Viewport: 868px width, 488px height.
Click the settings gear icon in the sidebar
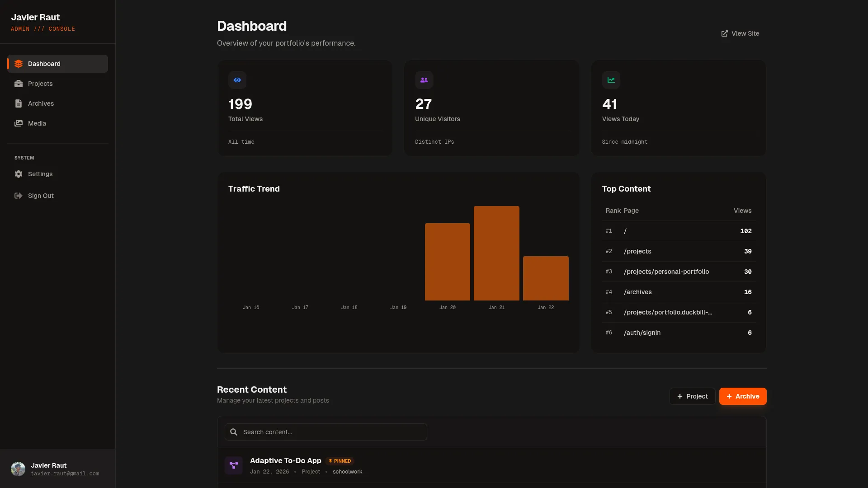[x=19, y=174]
